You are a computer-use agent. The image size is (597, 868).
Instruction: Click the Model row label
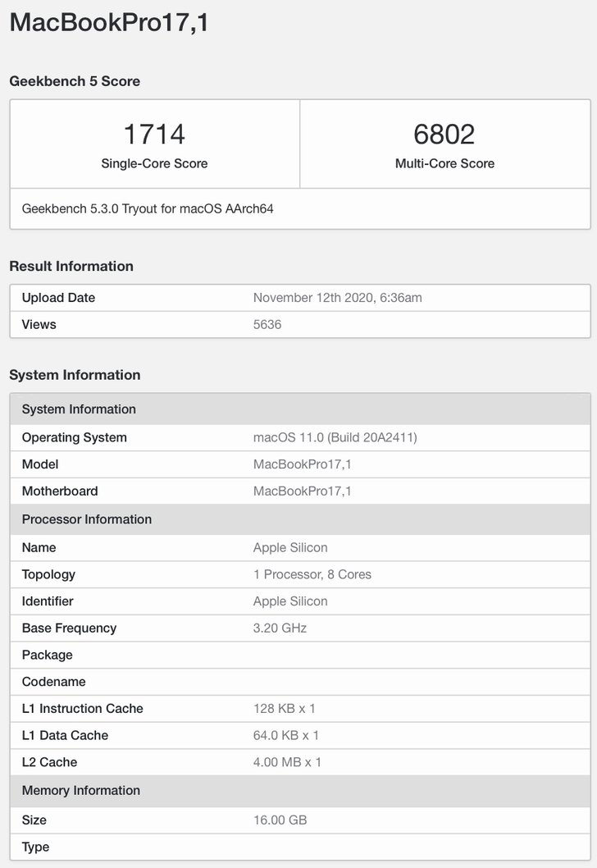click(40, 464)
